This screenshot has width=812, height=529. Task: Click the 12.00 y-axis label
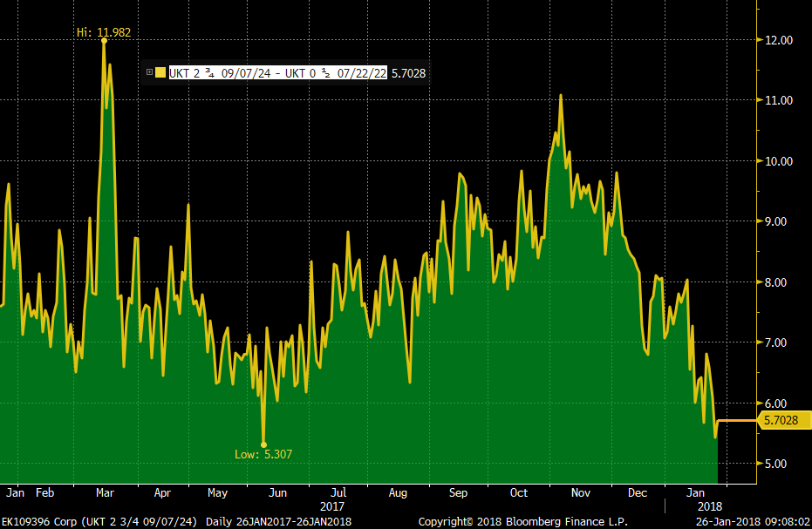[x=779, y=40]
